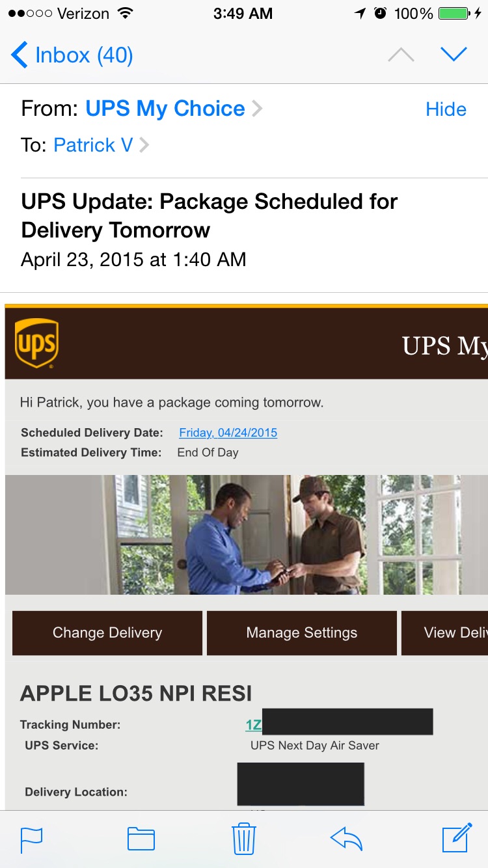Tap the reply arrow icon
This screenshot has height=868, width=488.
(x=346, y=839)
